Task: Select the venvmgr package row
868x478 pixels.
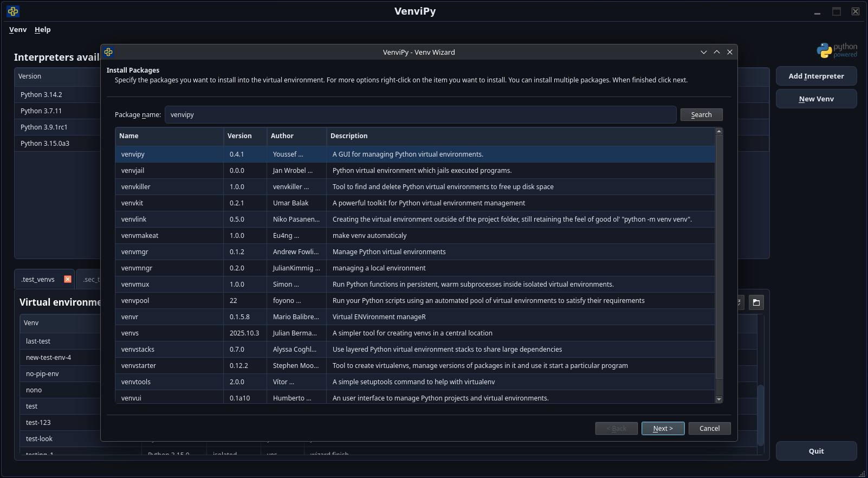Action: coord(415,252)
